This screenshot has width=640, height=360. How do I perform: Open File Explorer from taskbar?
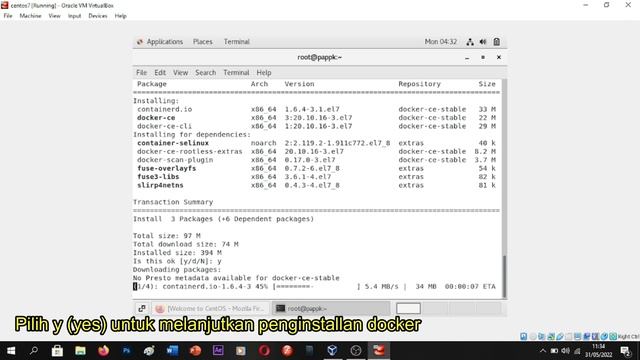[x=80, y=351]
